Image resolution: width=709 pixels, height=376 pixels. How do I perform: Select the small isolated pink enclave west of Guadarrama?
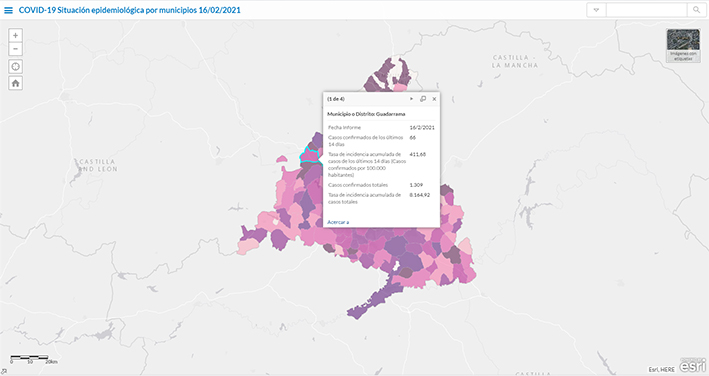click(x=282, y=159)
